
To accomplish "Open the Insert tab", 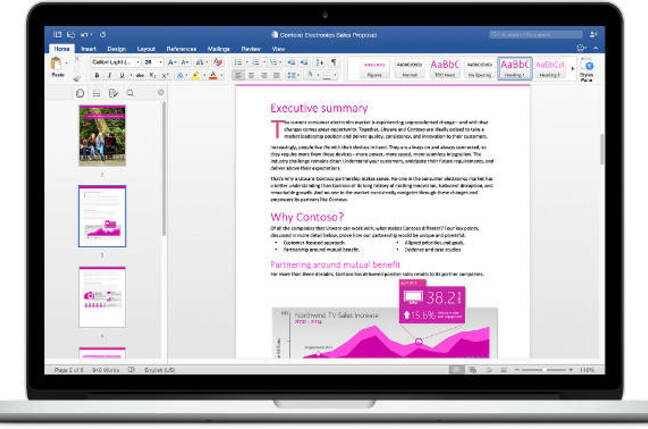I will pyautogui.click(x=88, y=49).
